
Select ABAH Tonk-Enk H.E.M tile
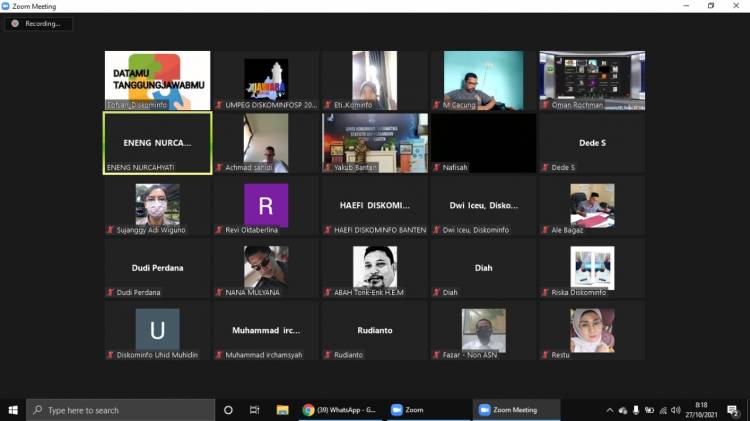(x=375, y=268)
